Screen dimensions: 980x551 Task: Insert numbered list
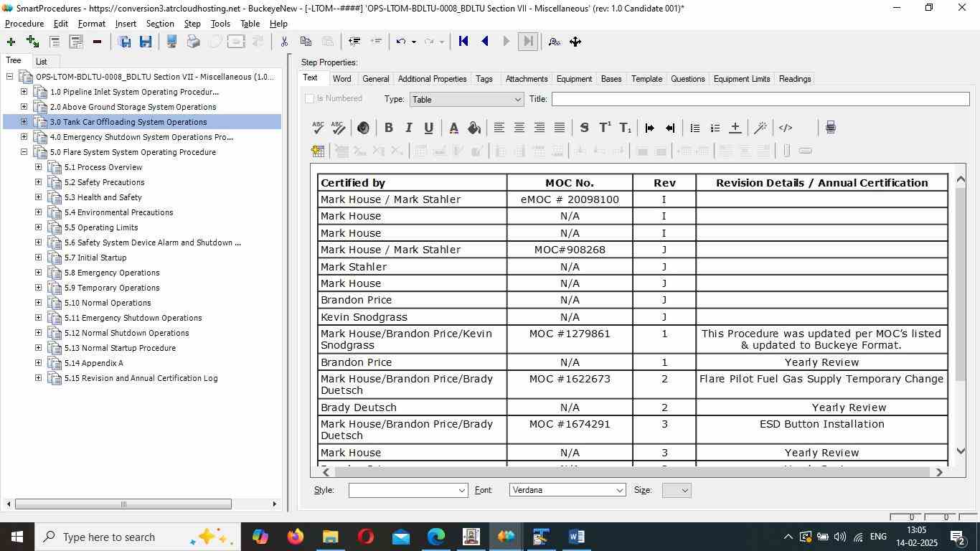[x=715, y=128]
